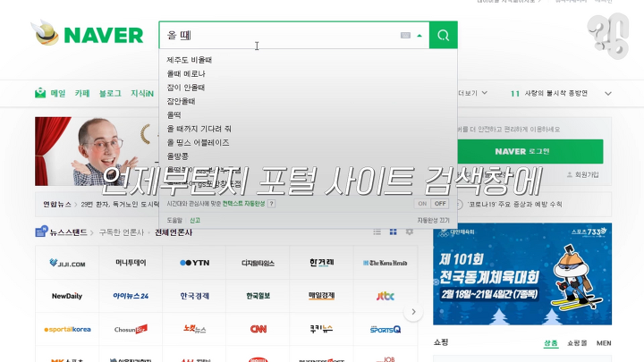Expand the 더보기 menu

[x=473, y=93]
